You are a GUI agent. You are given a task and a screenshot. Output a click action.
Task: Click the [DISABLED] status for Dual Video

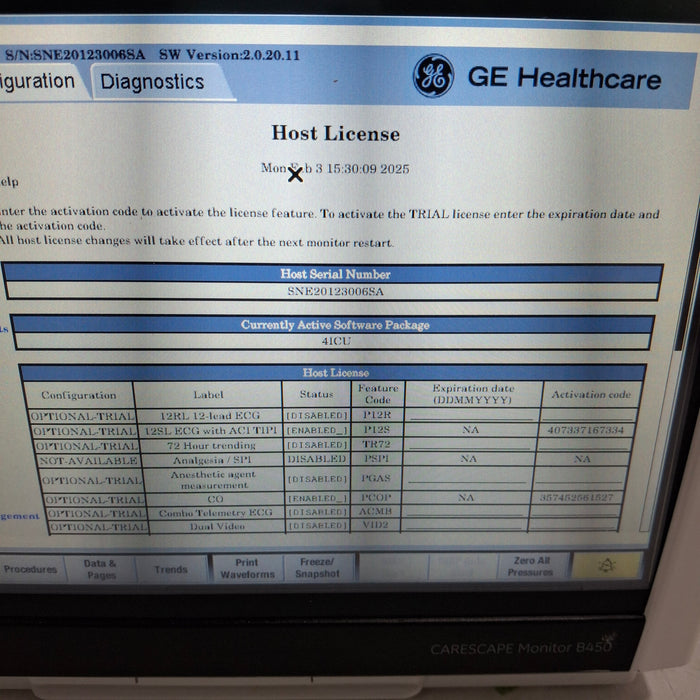tap(318, 526)
